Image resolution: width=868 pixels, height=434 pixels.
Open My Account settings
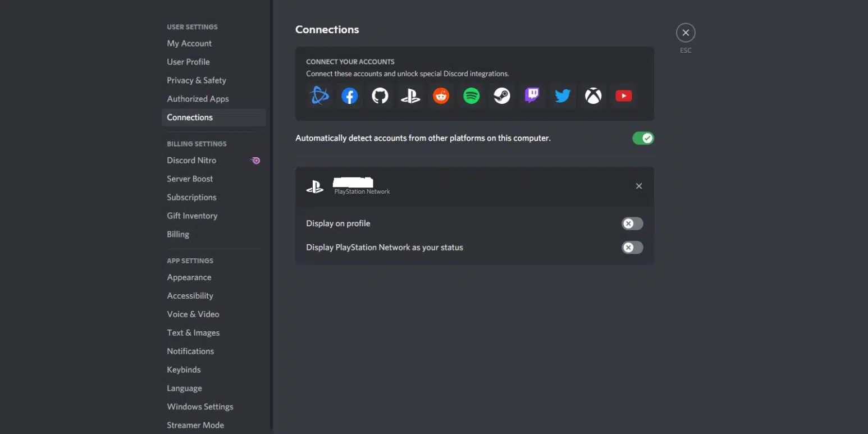[x=189, y=43]
